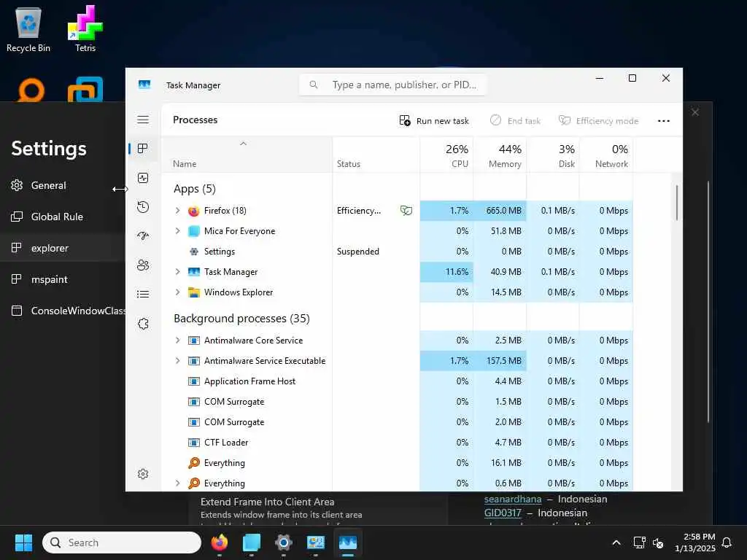Expand the second Everything process row
Image resolution: width=747 pixels, height=560 pixels.
(177, 483)
